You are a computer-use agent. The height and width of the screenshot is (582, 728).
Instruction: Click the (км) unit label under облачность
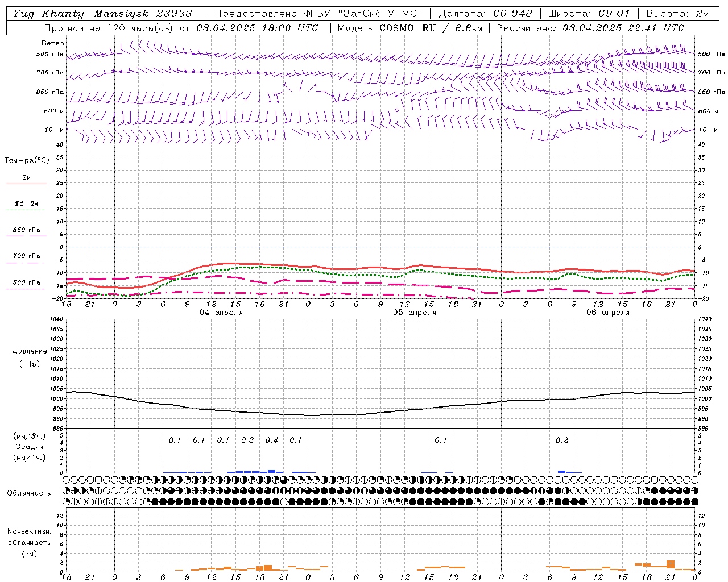[x=30, y=554]
